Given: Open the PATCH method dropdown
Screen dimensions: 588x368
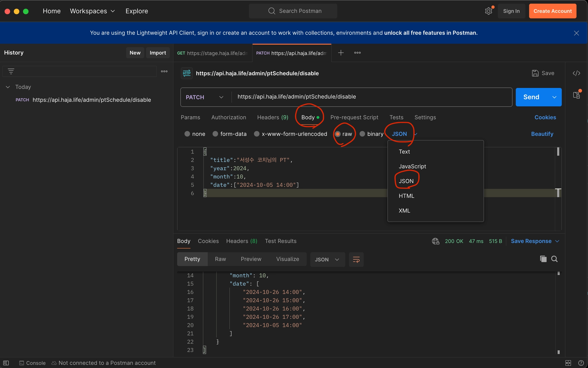Looking at the screenshot, I should click(204, 97).
